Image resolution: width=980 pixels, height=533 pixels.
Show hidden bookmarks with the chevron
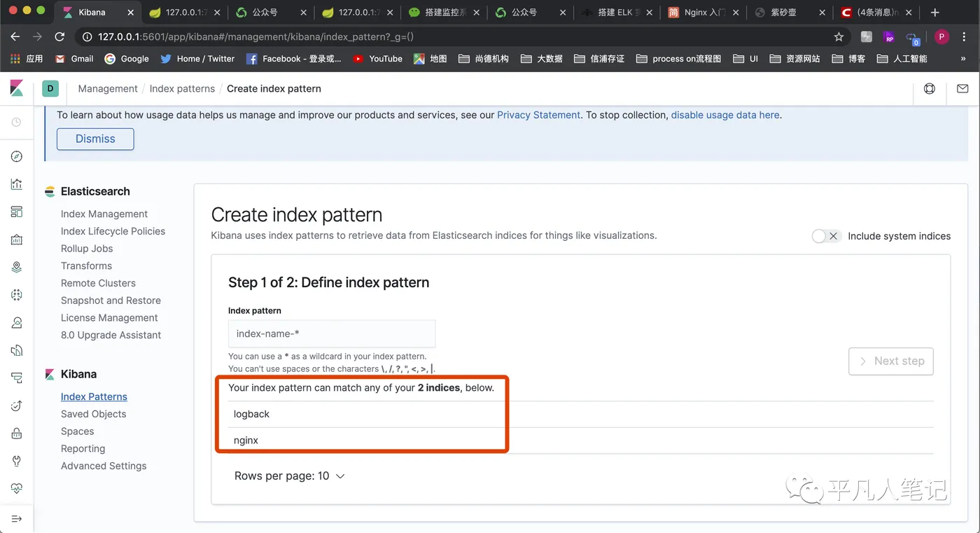(x=963, y=59)
